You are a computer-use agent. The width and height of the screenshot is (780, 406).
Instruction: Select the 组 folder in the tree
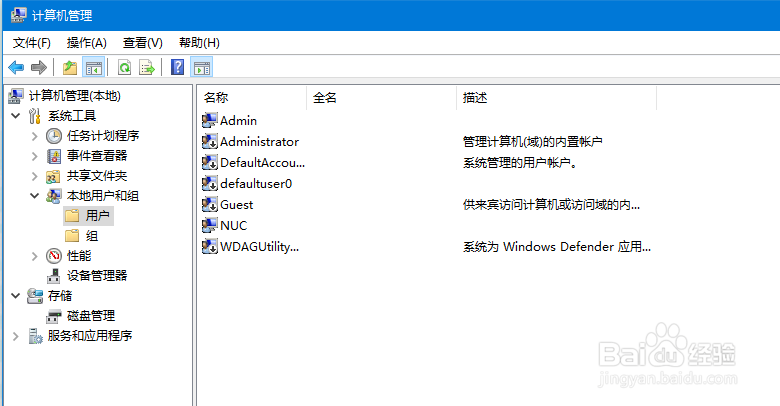(91, 236)
